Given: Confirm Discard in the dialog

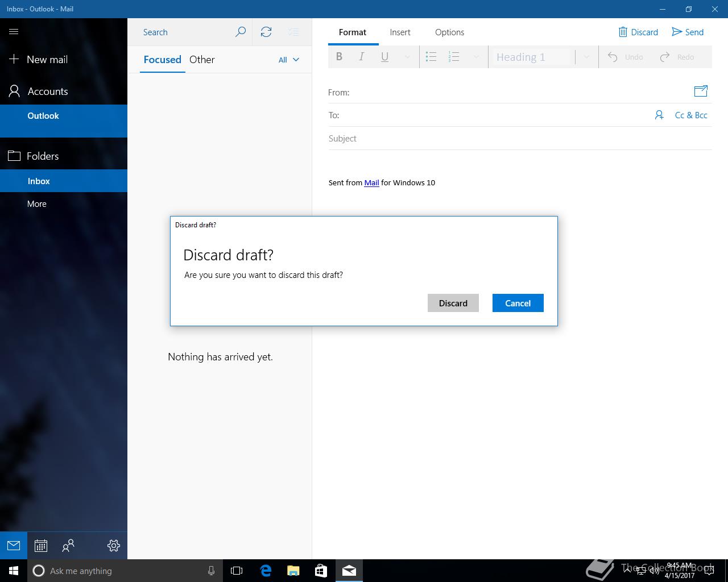Looking at the screenshot, I should click(x=453, y=303).
